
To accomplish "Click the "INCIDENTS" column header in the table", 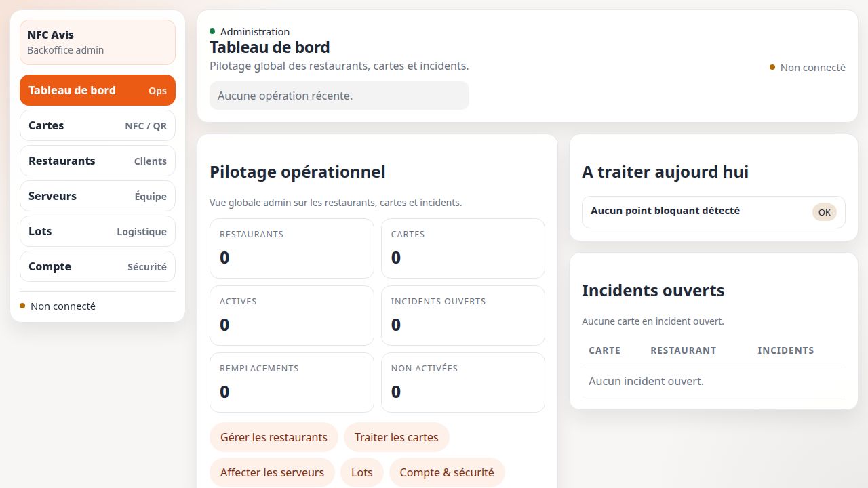I will tap(786, 350).
